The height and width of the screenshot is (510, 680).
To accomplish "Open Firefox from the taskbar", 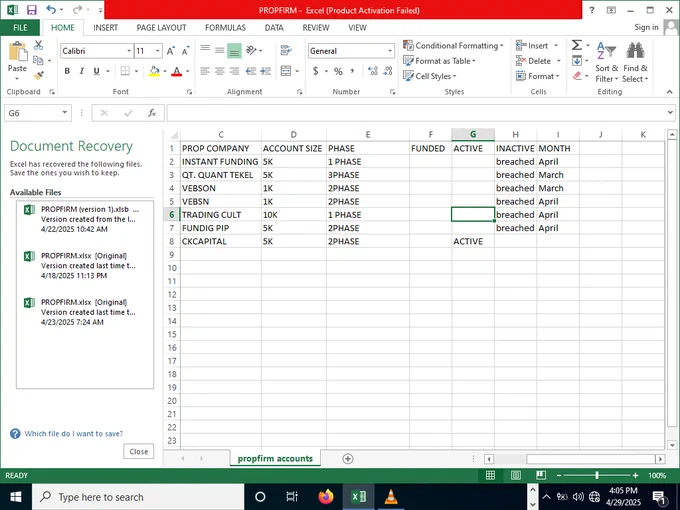I will click(x=326, y=497).
